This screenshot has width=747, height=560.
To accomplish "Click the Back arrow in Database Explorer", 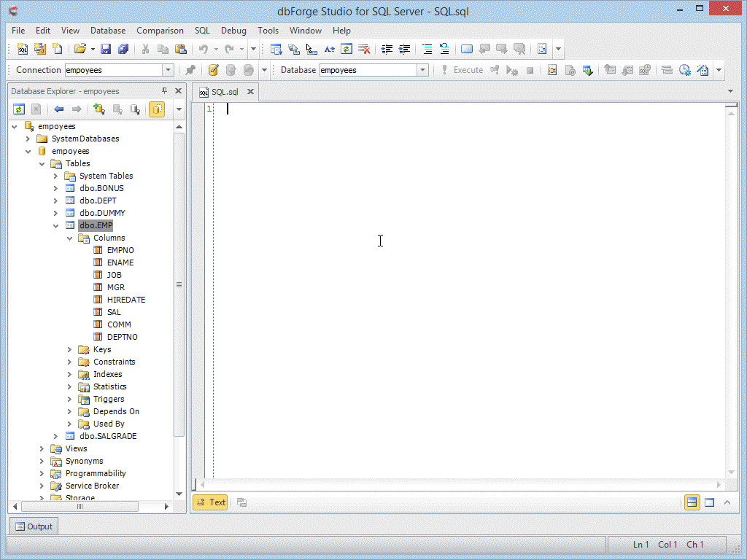I will [59, 109].
